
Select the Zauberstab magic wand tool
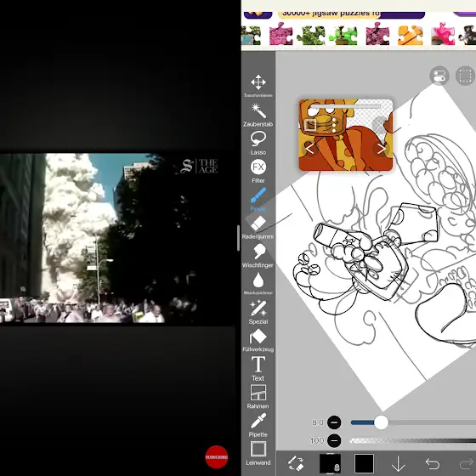(x=258, y=115)
